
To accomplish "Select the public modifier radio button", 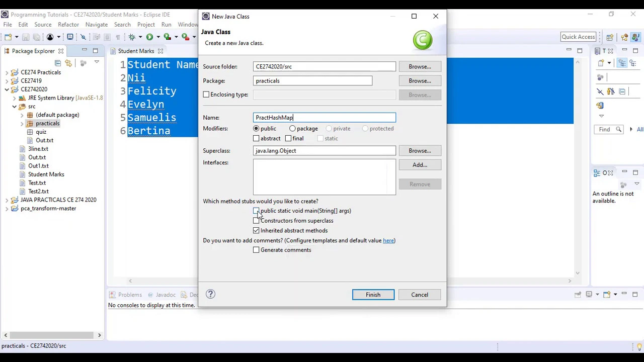I will 256,129.
